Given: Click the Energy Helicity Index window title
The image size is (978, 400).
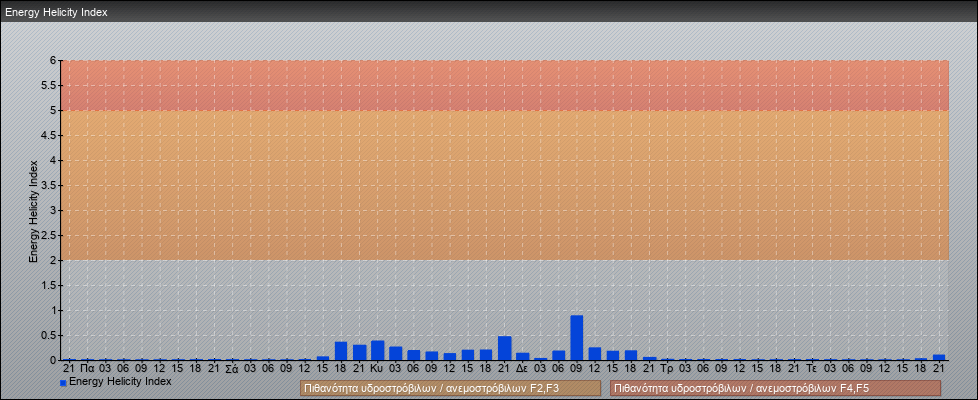Looking at the screenshot, I should click(x=56, y=13).
